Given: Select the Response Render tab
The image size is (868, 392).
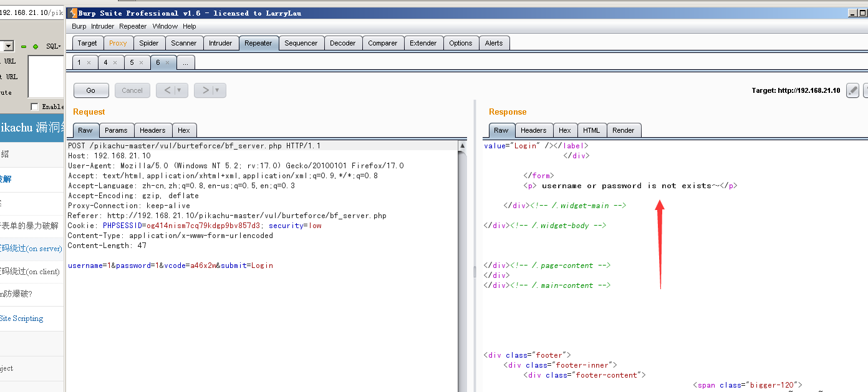Looking at the screenshot, I should pyautogui.click(x=624, y=130).
